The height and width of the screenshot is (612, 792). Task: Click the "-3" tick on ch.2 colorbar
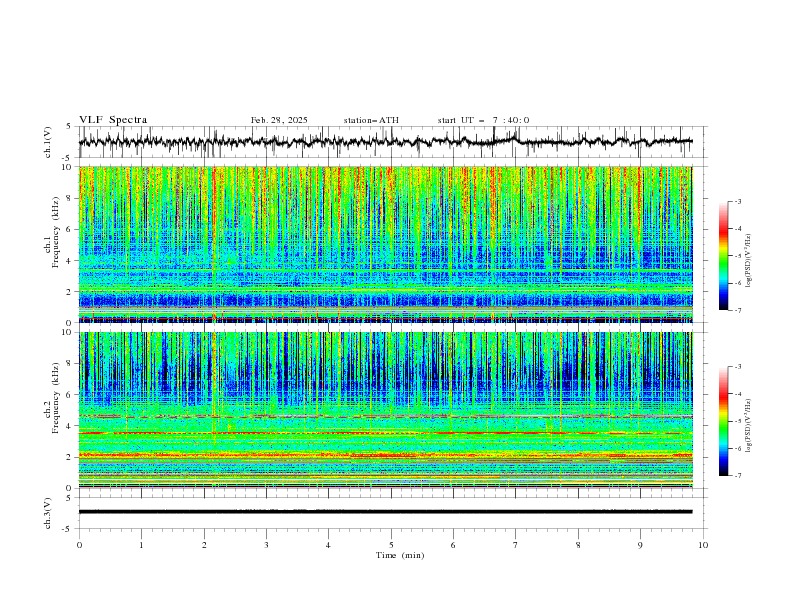point(737,367)
